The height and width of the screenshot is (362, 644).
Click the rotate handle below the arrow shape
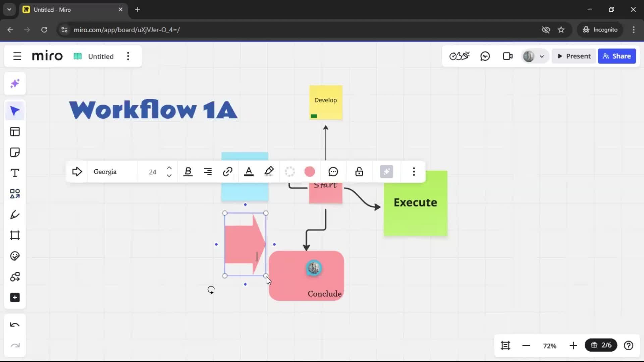[x=211, y=290]
